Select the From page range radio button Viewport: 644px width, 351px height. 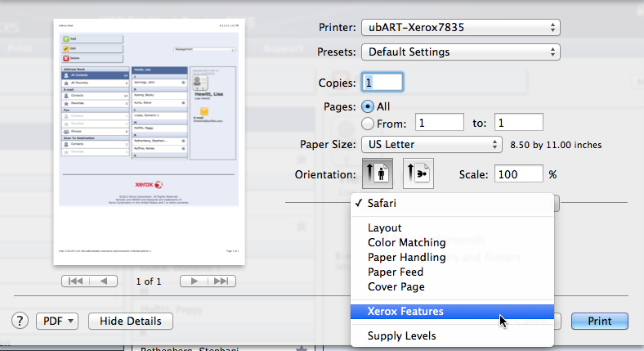pyautogui.click(x=368, y=123)
